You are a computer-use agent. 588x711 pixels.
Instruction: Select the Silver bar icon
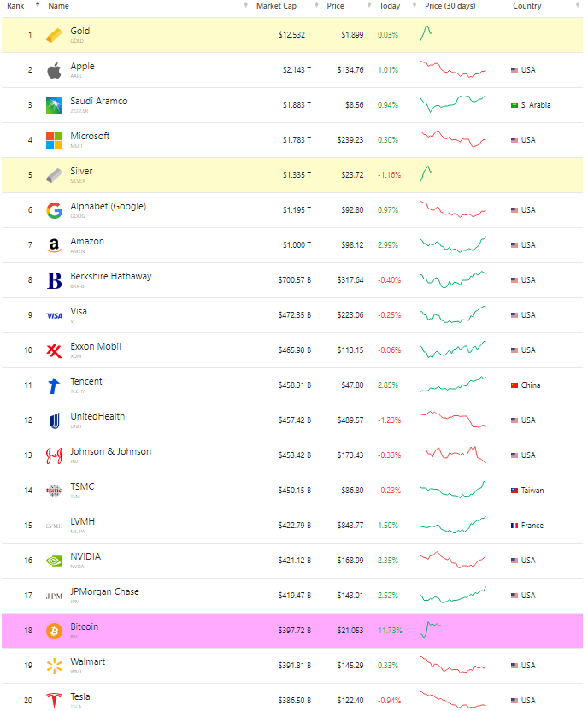[54, 175]
